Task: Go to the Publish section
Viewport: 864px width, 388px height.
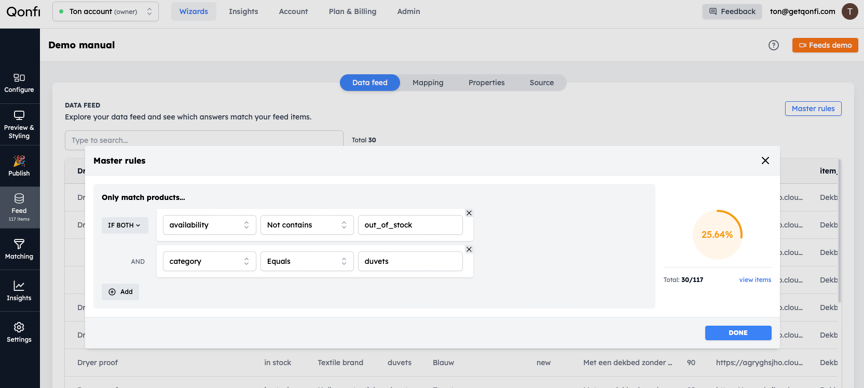Action: (x=19, y=166)
